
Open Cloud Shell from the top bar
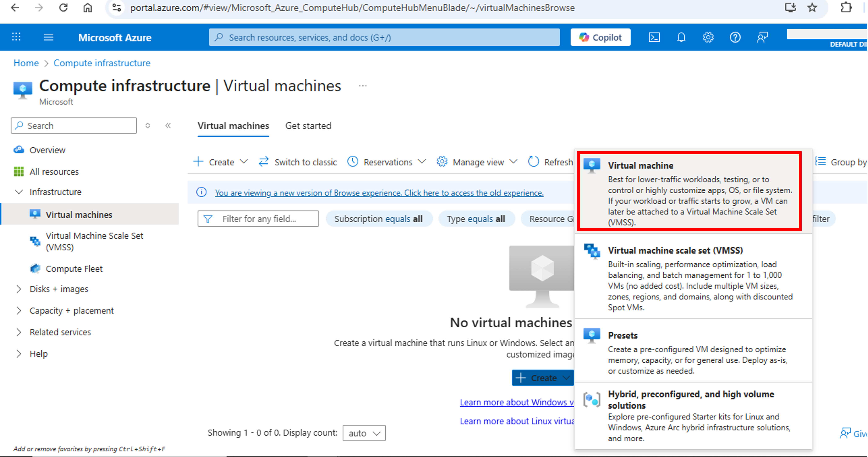[654, 37]
